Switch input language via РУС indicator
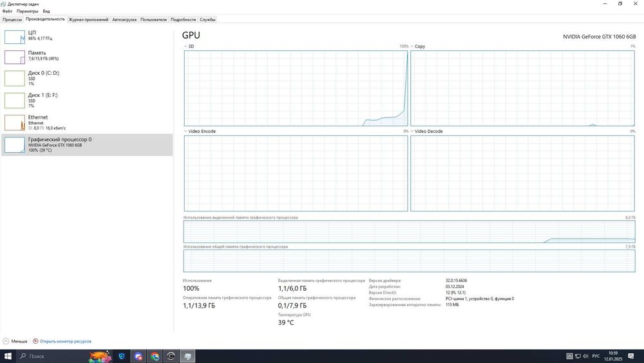The image size is (644, 363). (x=596, y=356)
